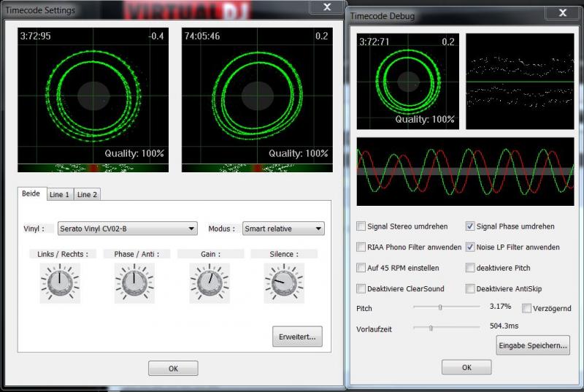Click Eingabe Speichern... button
The height and width of the screenshot is (392, 584).
click(x=533, y=345)
